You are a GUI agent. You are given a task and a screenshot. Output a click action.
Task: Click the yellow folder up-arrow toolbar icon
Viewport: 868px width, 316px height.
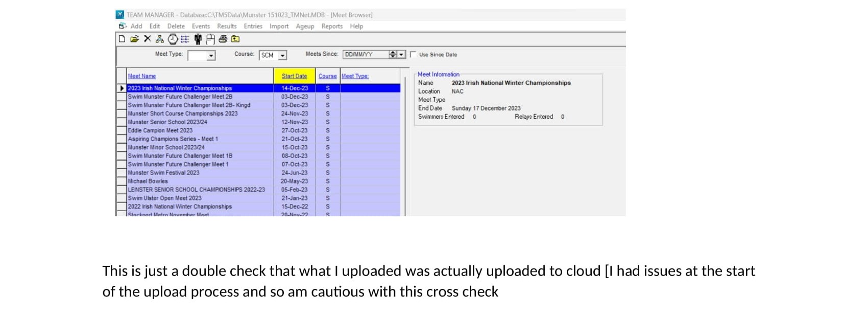(x=235, y=39)
